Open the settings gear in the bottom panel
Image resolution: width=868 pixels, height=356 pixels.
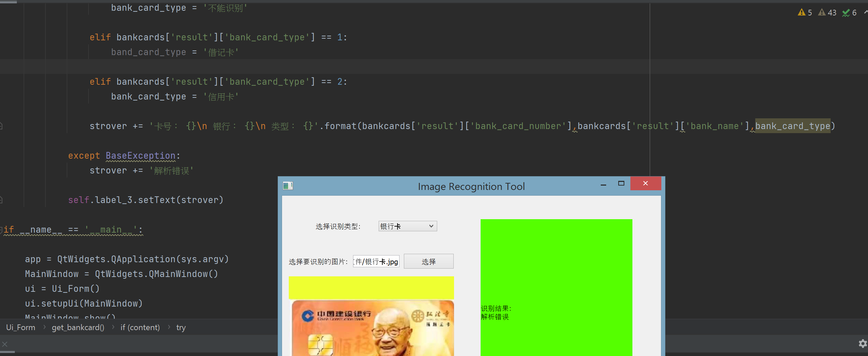click(x=863, y=344)
